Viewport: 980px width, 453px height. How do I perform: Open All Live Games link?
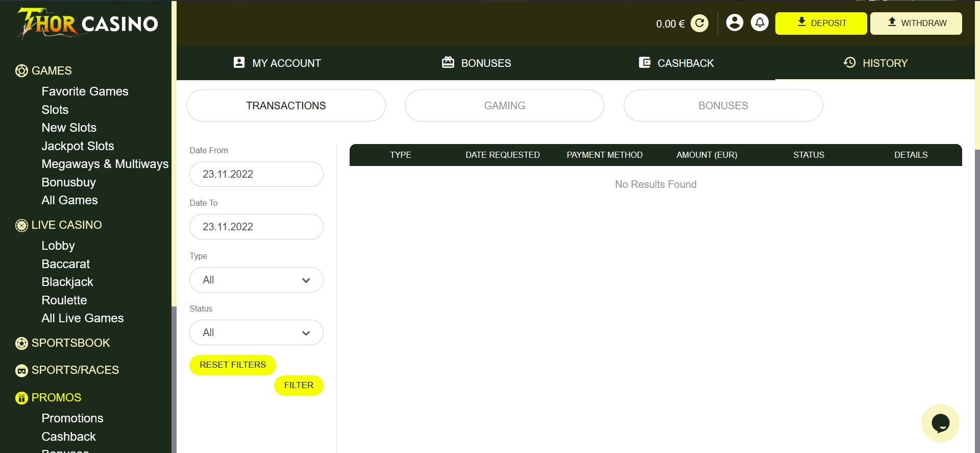83,318
